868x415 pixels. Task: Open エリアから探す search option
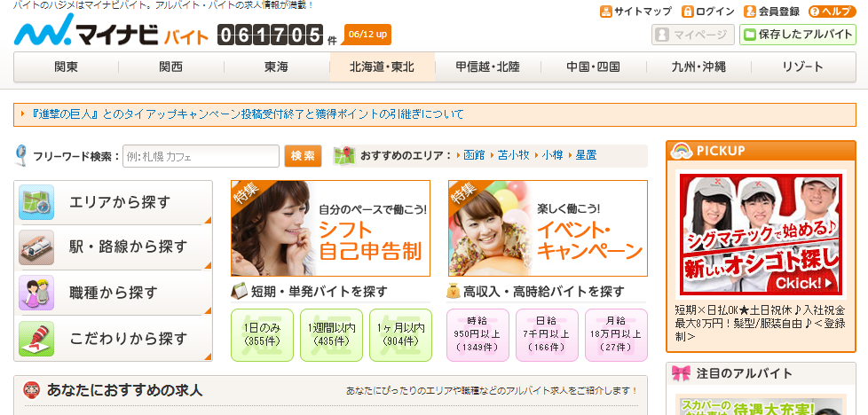(113, 202)
